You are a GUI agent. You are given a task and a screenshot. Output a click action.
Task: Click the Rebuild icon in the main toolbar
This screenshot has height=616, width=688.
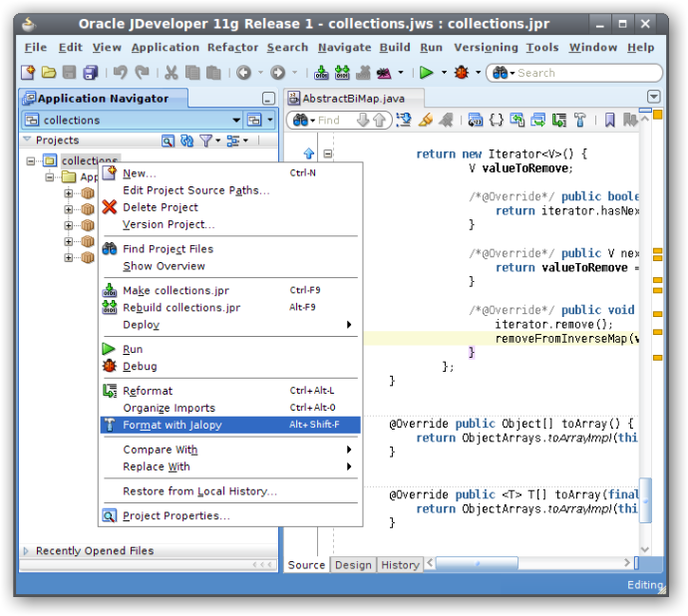click(342, 73)
